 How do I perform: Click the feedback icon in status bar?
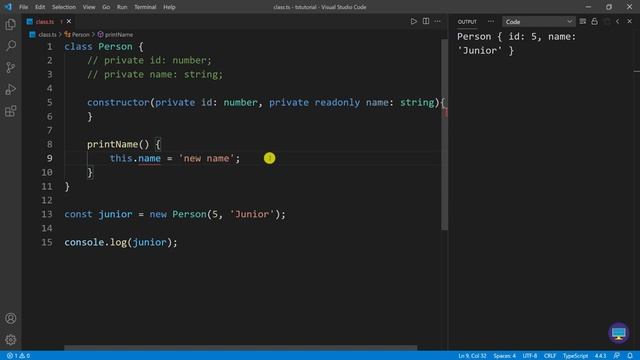point(617,356)
